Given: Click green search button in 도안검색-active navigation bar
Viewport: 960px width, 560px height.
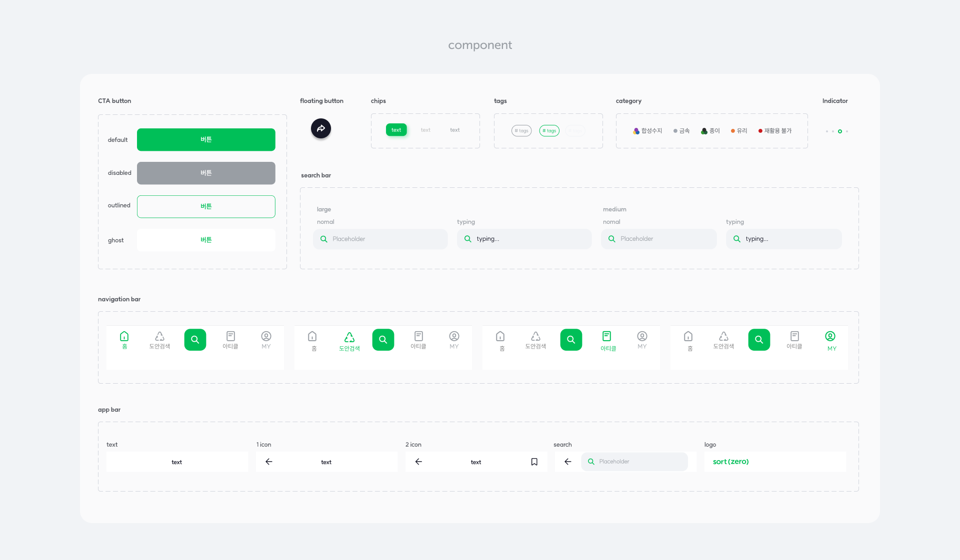Looking at the screenshot, I should 383,340.
